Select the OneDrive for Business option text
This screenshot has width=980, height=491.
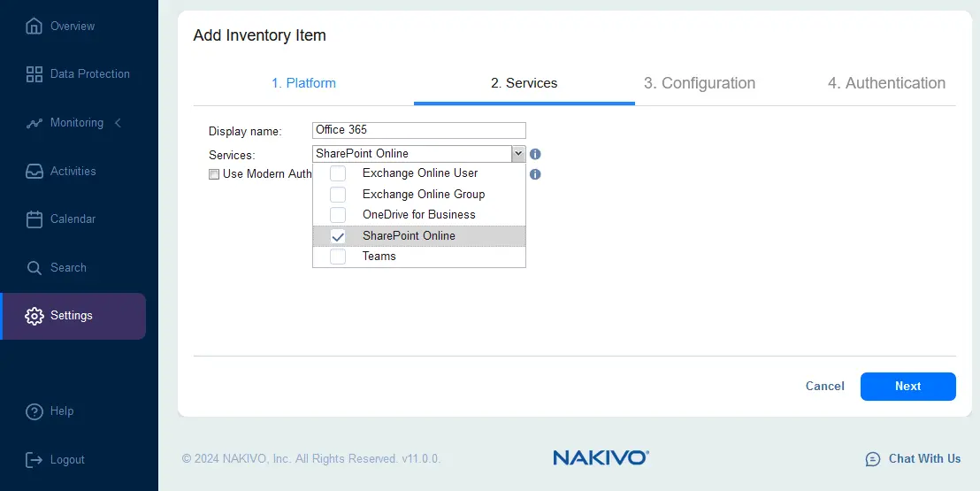point(418,215)
